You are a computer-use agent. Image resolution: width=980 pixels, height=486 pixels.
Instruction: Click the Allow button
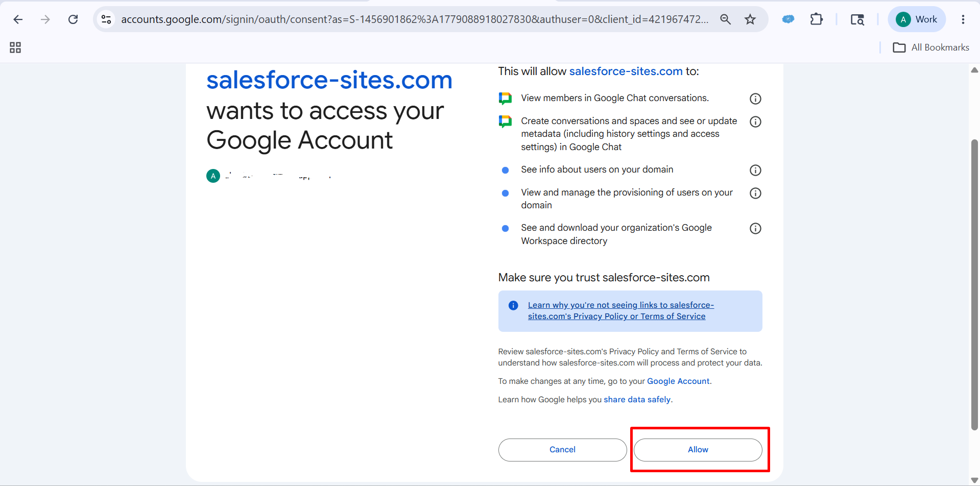click(698, 450)
